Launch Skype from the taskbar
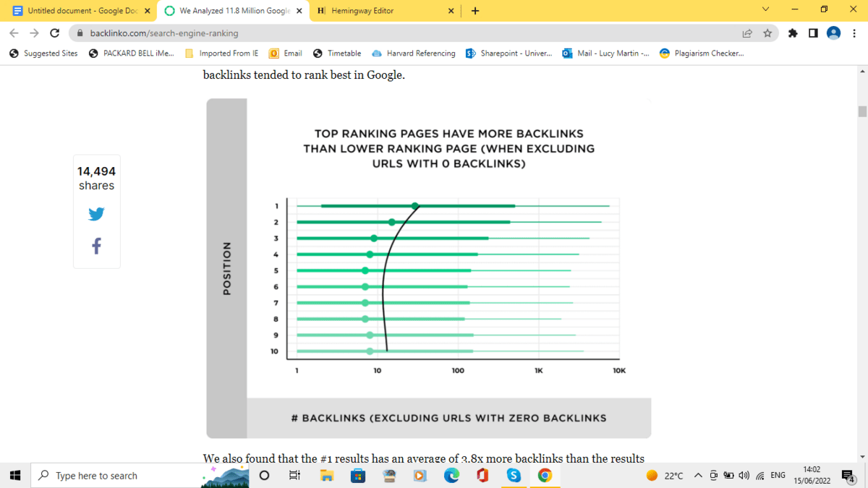 [514, 476]
